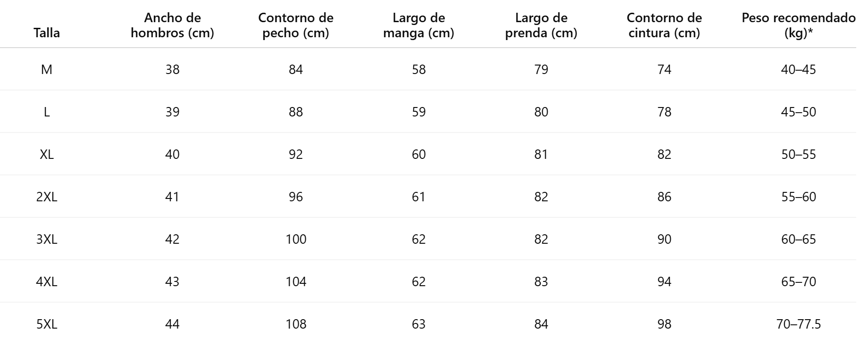Click shoulder width value 38

172,70
